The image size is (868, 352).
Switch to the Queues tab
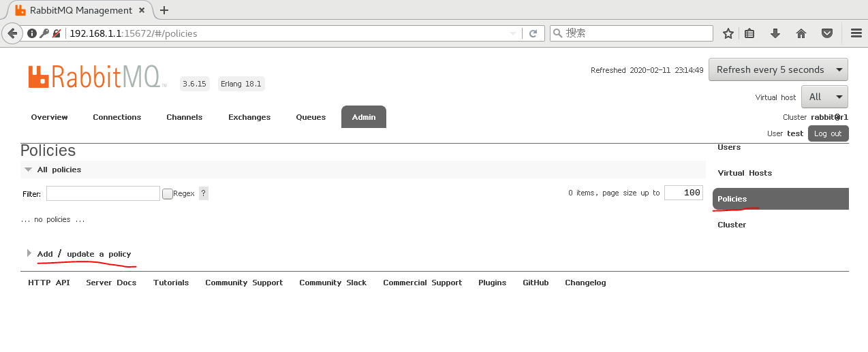pos(311,117)
